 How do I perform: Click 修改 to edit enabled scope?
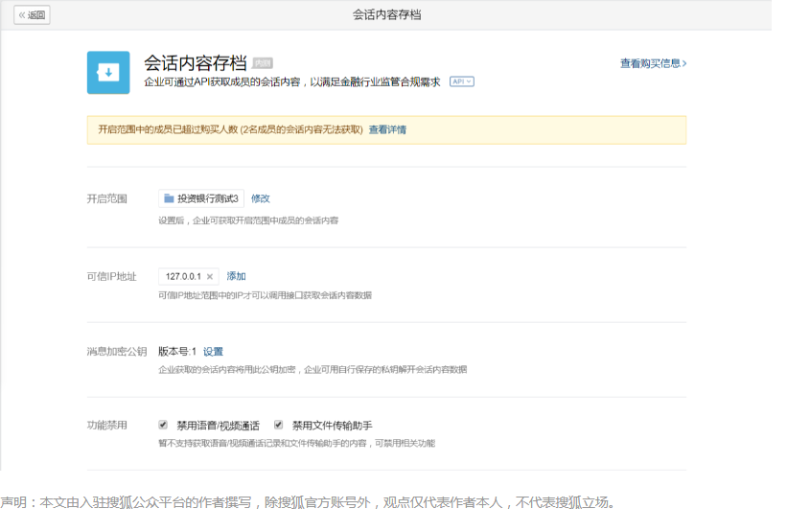point(261,198)
